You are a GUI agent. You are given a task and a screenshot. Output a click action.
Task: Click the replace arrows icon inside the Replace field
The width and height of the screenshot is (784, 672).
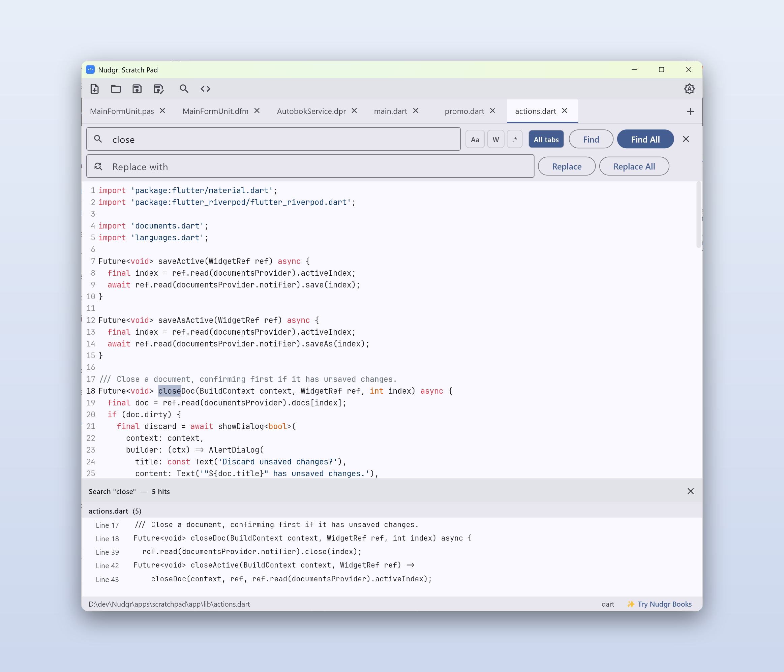pos(98,166)
